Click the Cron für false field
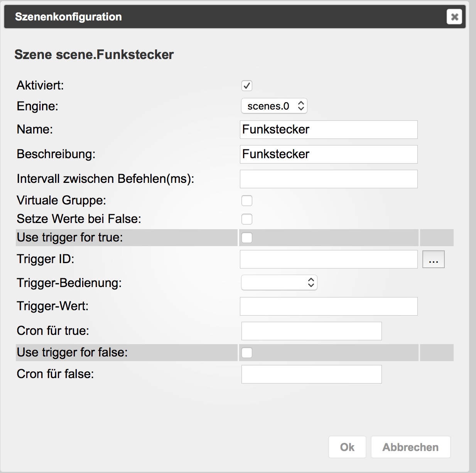The width and height of the screenshot is (476, 473). [x=311, y=374]
